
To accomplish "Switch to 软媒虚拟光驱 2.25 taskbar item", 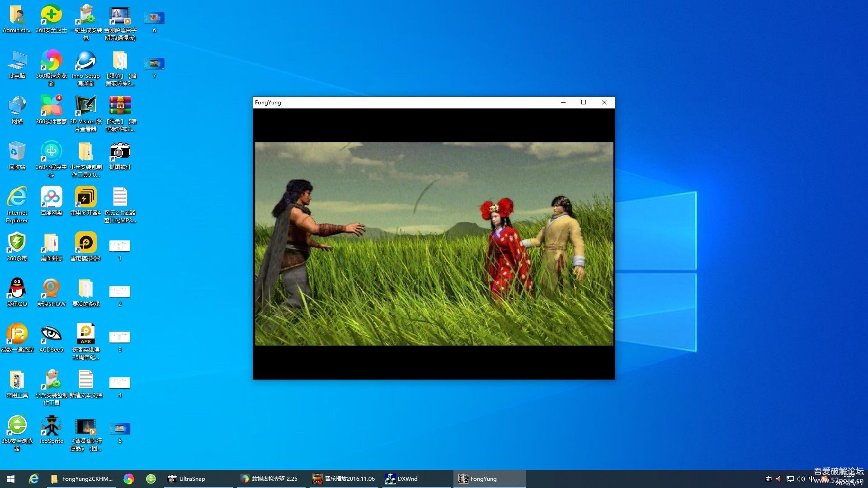I will tap(271, 479).
